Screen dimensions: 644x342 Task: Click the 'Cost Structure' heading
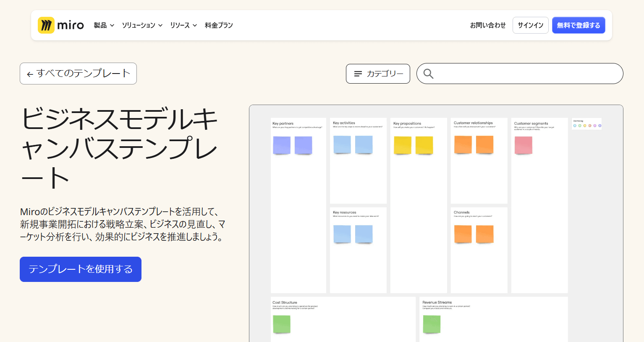[285, 303]
